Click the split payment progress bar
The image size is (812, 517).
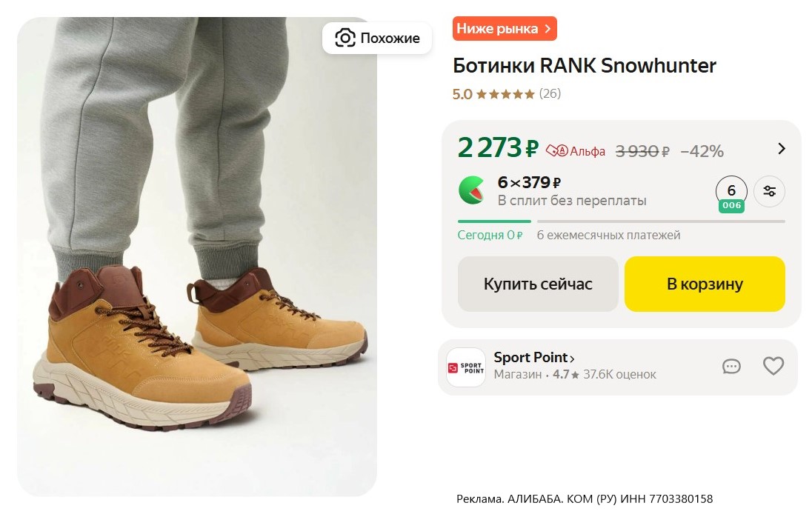[621, 221]
